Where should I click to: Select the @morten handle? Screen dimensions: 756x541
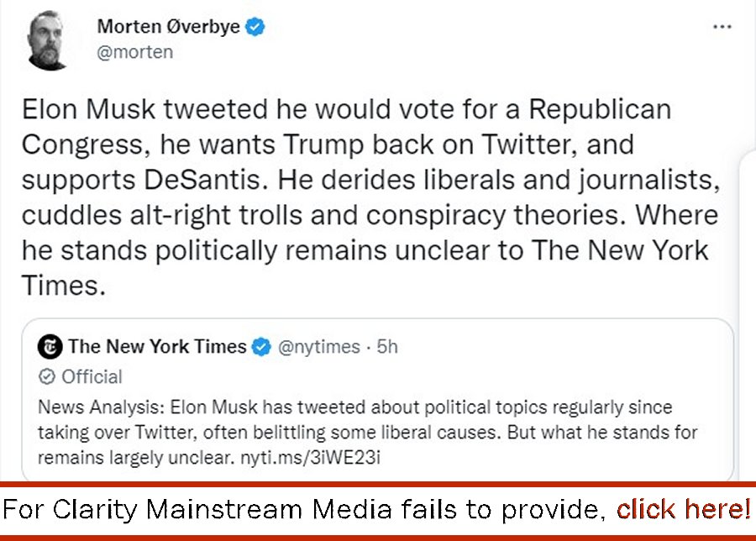tap(135, 52)
